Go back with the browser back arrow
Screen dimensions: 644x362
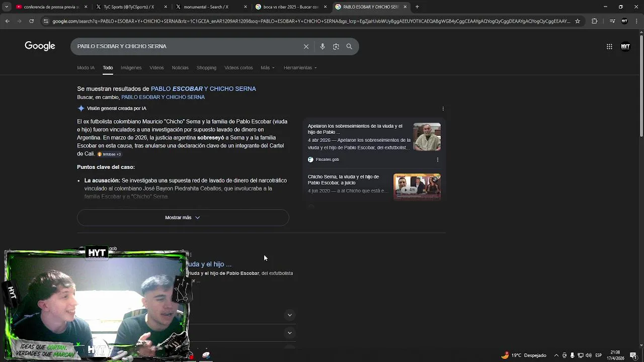7,21
